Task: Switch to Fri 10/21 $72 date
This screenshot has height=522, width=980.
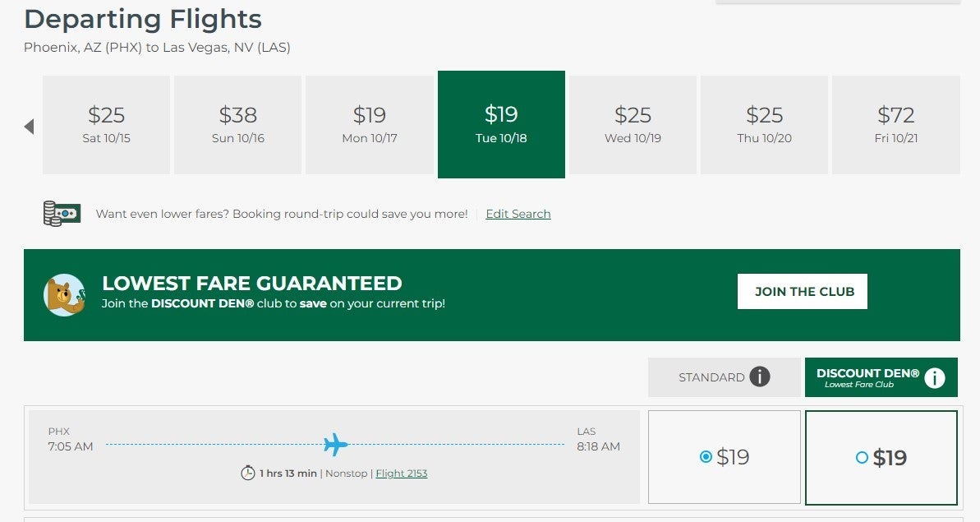Action: pos(895,125)
